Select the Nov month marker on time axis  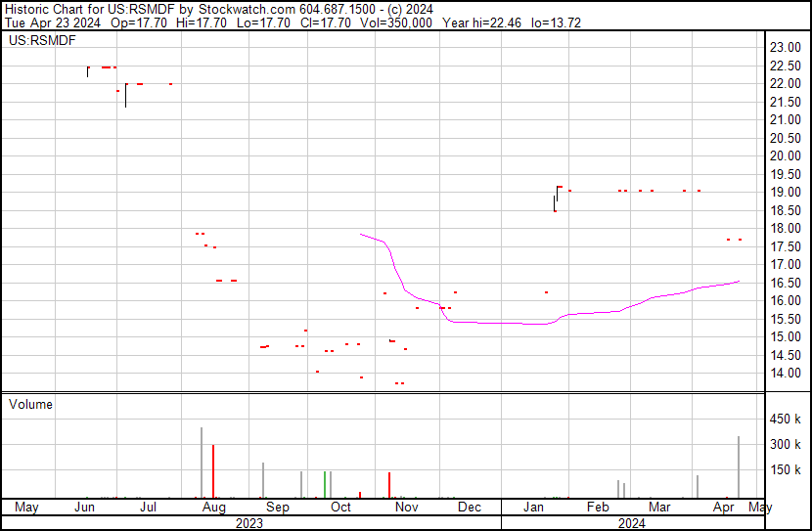pyautogui.click(x=406, y=508)
